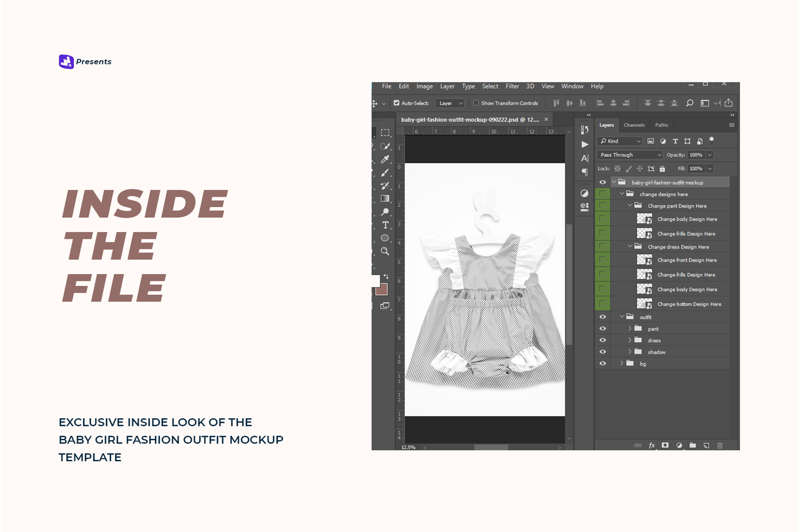
Task: Select the Rectangular Marquee tool
Action: click(385, 133)
